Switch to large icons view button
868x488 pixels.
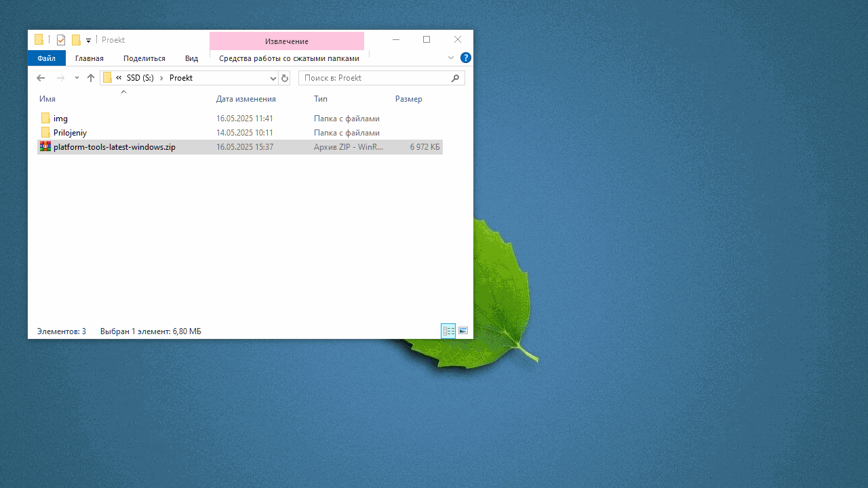point(463,331)
